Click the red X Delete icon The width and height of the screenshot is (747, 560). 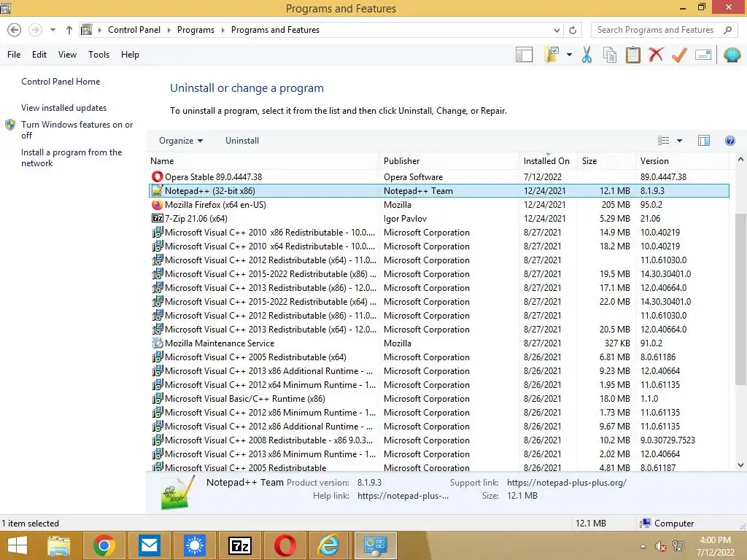click(x=656, y=55)
